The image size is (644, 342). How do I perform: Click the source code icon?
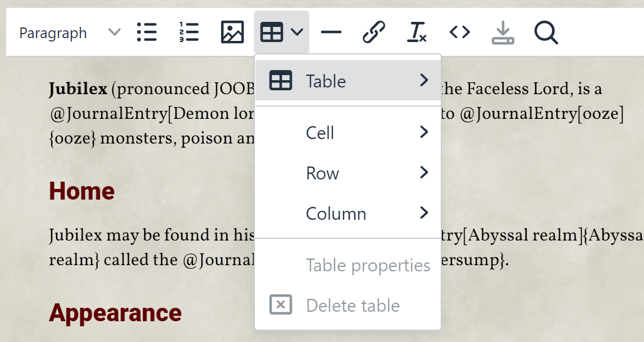point(460,32)
